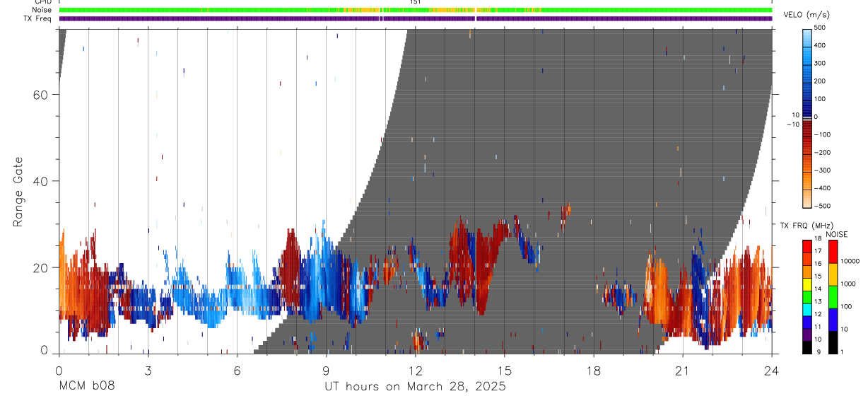Image resolution: width=868 pixels, height=401 pixels.
Task: Select the VELO blue-to-orange velocity color bar
Action: (807, 117)
